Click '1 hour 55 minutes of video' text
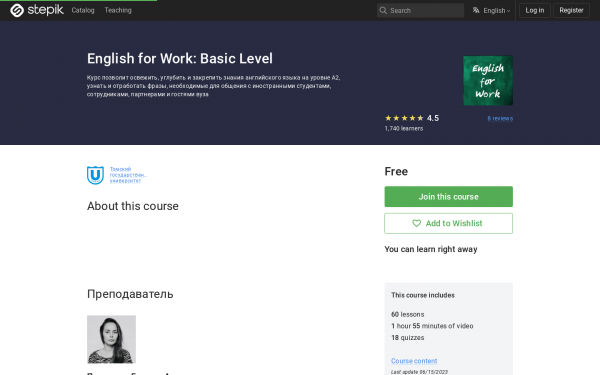 [432, 326]
